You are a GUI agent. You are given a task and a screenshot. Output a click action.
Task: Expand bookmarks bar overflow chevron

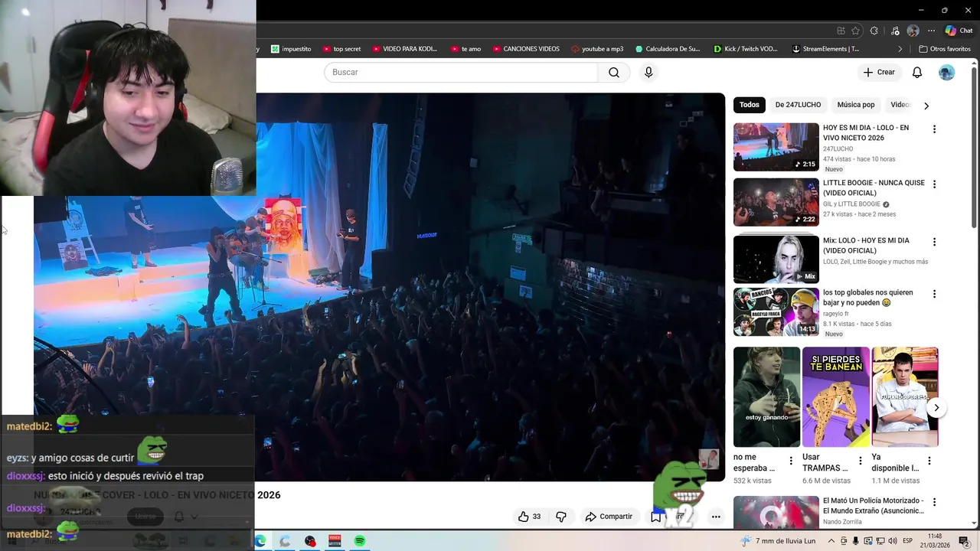900,49
